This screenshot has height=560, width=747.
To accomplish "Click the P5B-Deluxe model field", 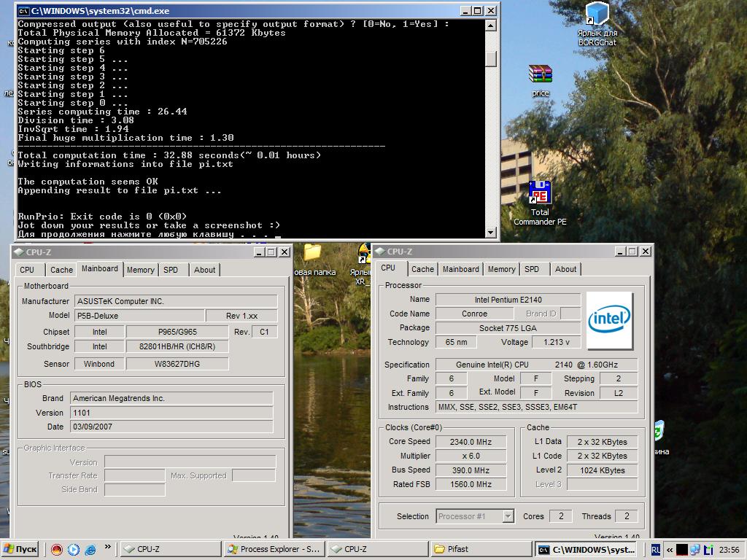I will tap(139, 316).
